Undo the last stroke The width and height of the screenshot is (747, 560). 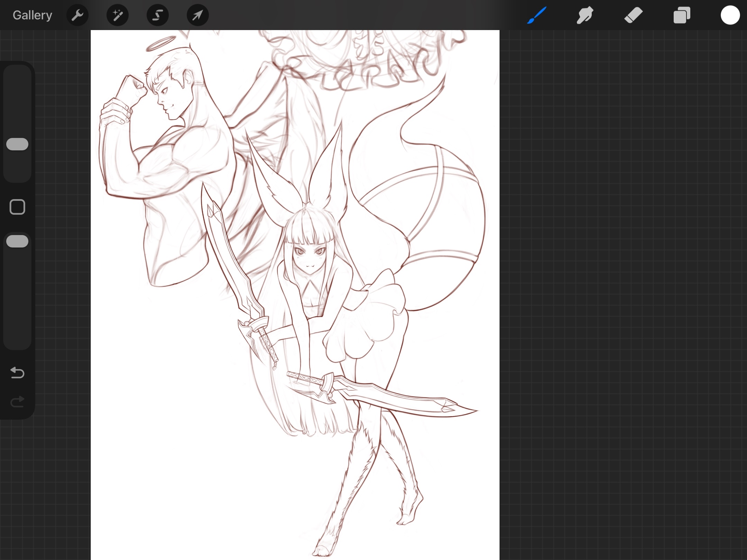pyautogui.click(x=17, y=373)
